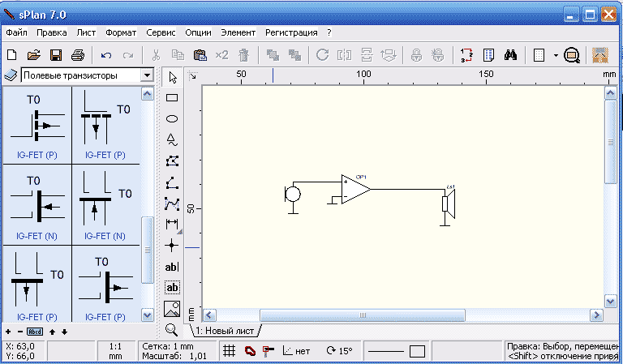Toggle grid display in status bar

point(230,351)
